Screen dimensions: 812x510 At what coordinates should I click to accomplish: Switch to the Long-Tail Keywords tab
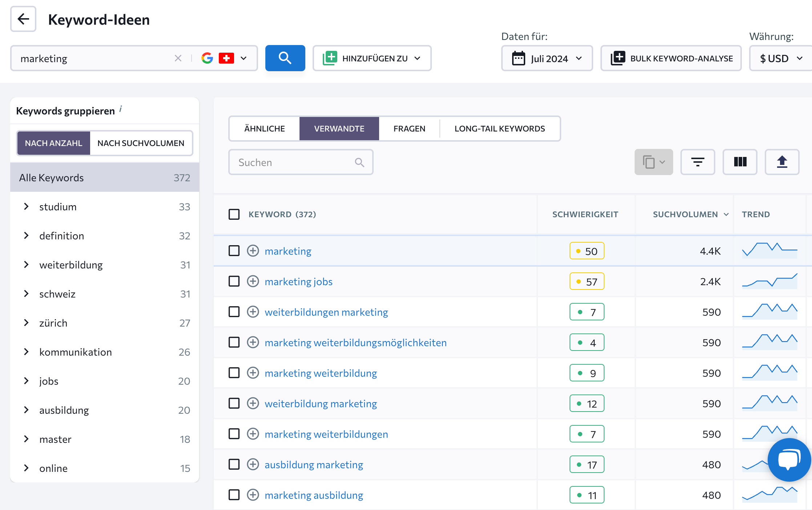pyautogui.click(x=500, y=129)
